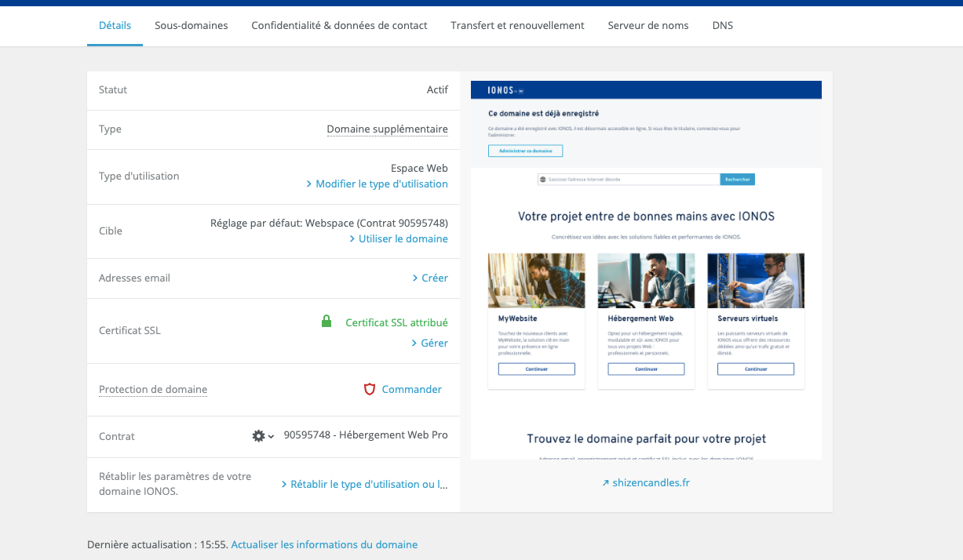Viewport: 963px width, 560px height.
Task: Click Certificat SSL attribué status text
Action: click(x=396, y=322)
